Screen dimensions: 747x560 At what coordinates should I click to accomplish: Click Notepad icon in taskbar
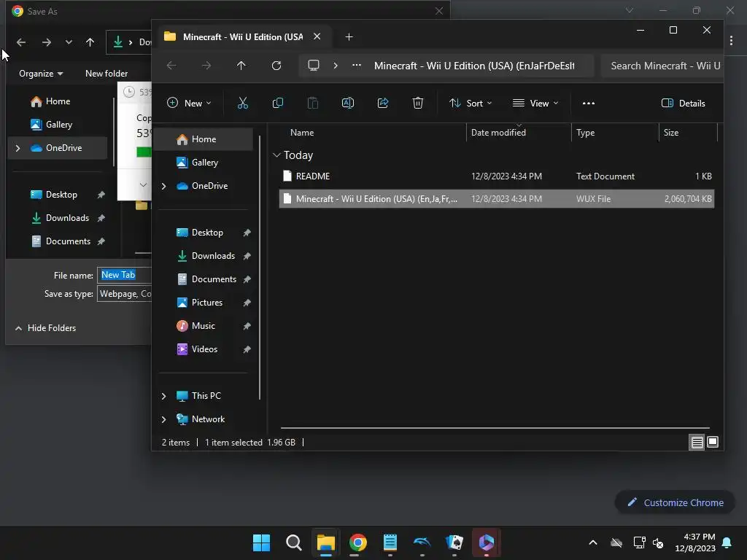(x=390, y=542)
